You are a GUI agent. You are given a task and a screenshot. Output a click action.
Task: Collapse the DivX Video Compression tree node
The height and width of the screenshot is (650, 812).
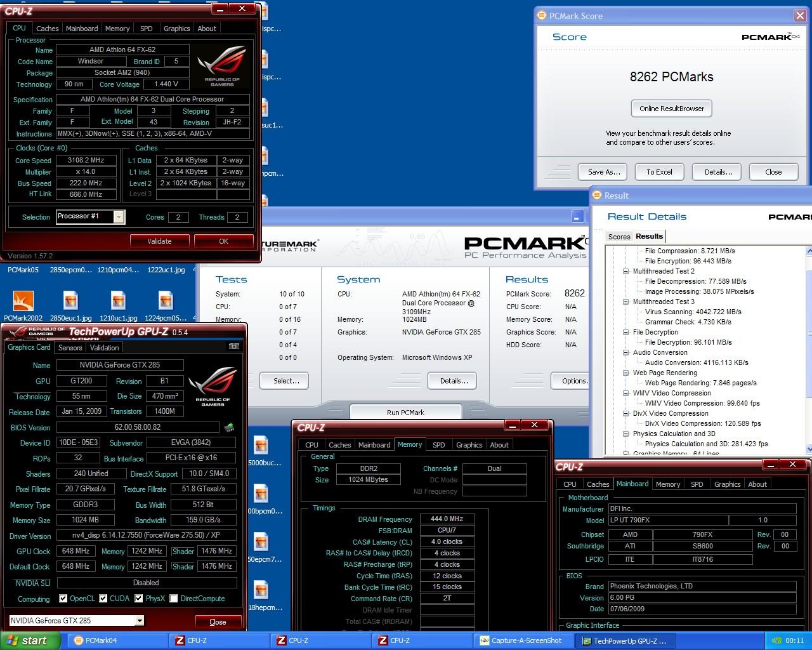(626, 413)
